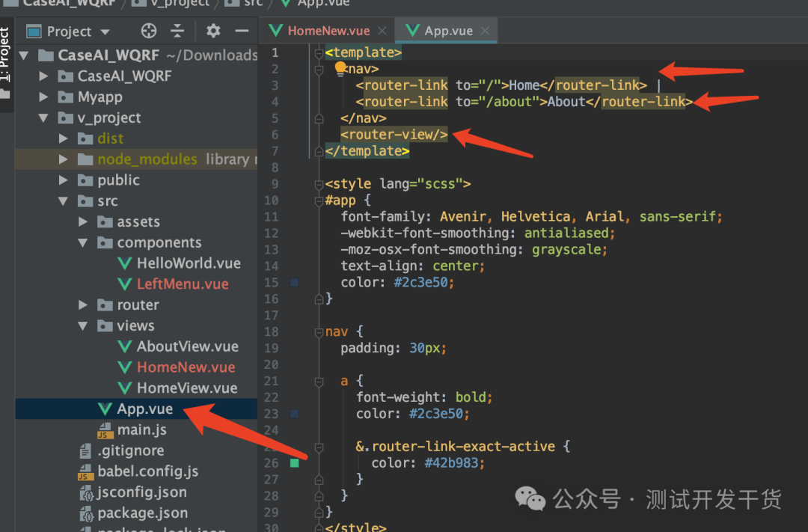Hide the Project panel with minus icon
Image resolution: width=808 pixels, height=532 pixels.
(242, 31)
